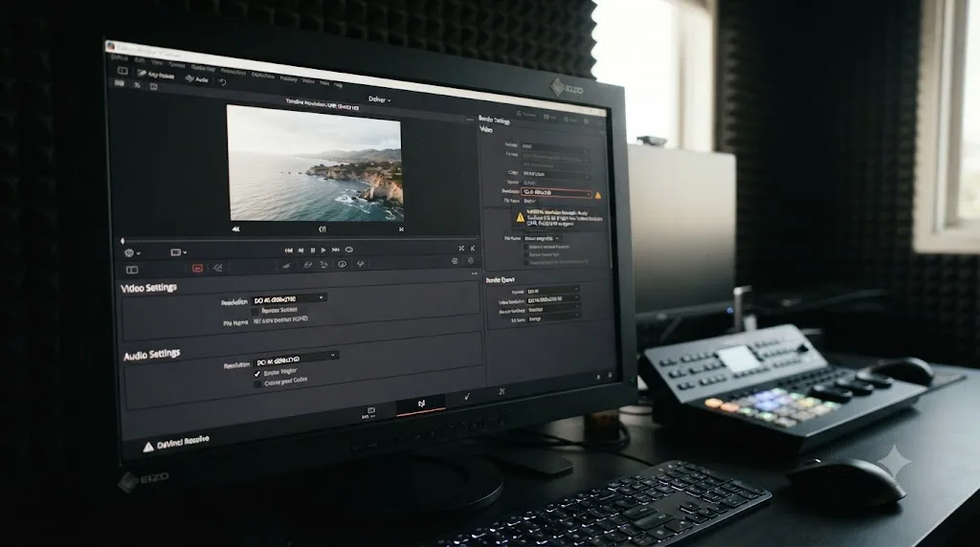The height and width of the screenshot is (547, 980).
Task: Switch to the media page tab at the bottom
Action: pyautogui.click(x=370, y=412)
